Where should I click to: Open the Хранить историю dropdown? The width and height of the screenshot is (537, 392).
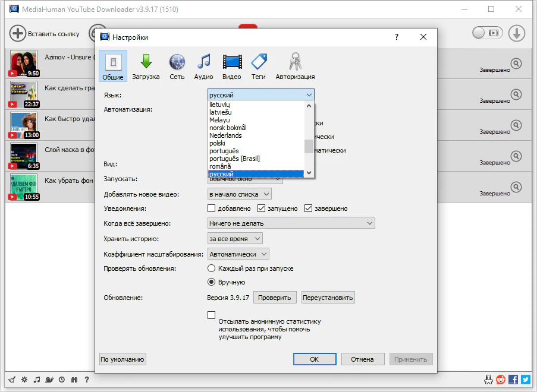[x=235, y=239]
